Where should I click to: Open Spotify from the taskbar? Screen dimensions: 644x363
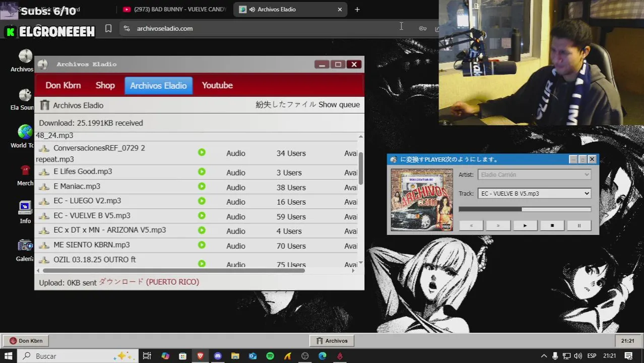[x=270, y=356]
